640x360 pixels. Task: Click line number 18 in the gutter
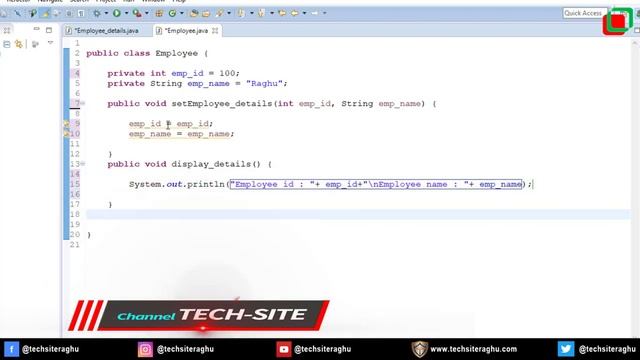click(75, 214)
